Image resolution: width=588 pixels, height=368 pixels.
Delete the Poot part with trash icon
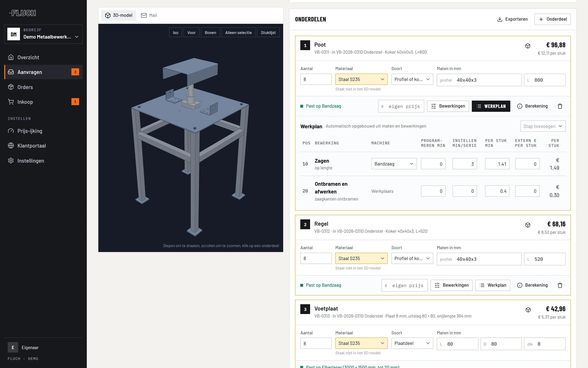[560, 106]
